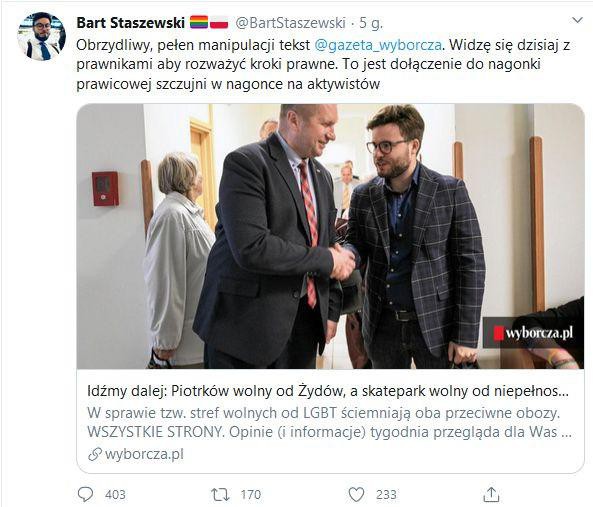
Task: Open the Bart Staszewski display name link
Action: [x=130, y=23]
